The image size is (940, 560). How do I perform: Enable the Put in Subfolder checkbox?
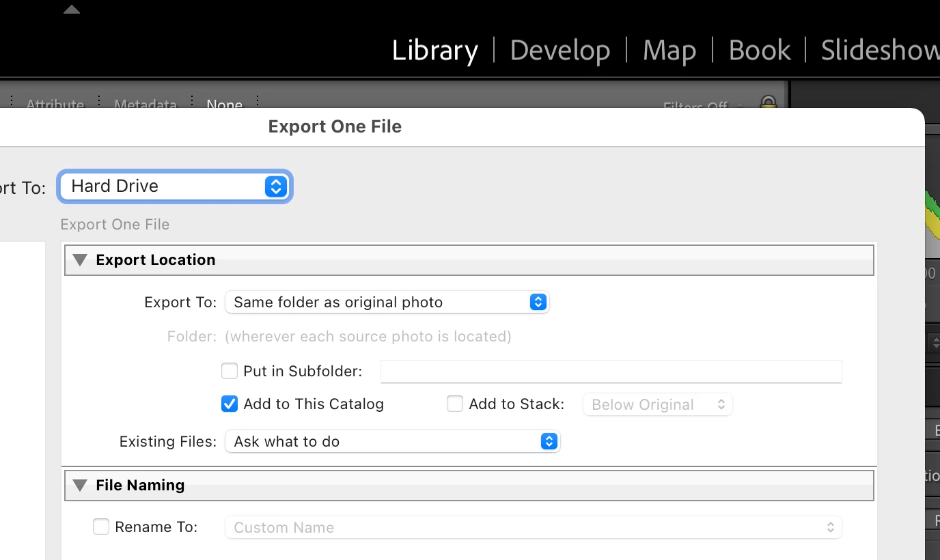(230, 372)
